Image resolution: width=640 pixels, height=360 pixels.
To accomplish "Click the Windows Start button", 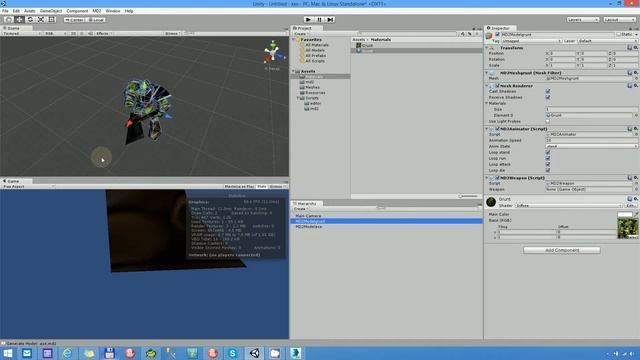I will point(7,353).
